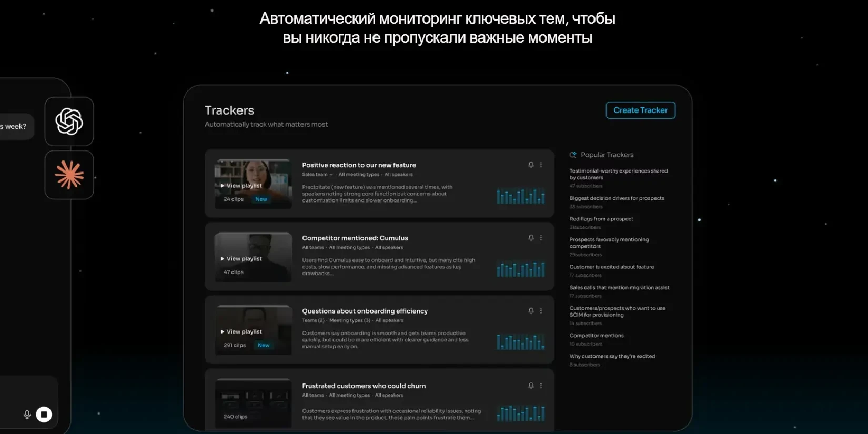The image size is (868, 434).
Task: Open SCIM for provisioning tracker
Action: pyautogui.click(x=618, y=311)
